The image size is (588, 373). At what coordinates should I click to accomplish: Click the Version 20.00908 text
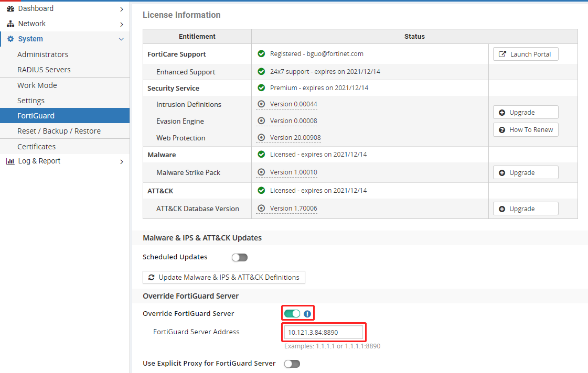(295, 138)
